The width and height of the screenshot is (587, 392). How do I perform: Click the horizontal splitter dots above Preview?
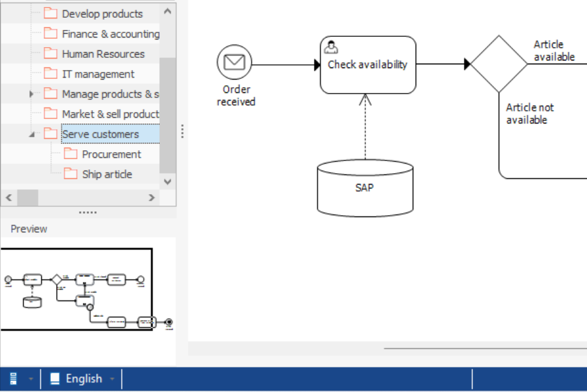point(88,212)
